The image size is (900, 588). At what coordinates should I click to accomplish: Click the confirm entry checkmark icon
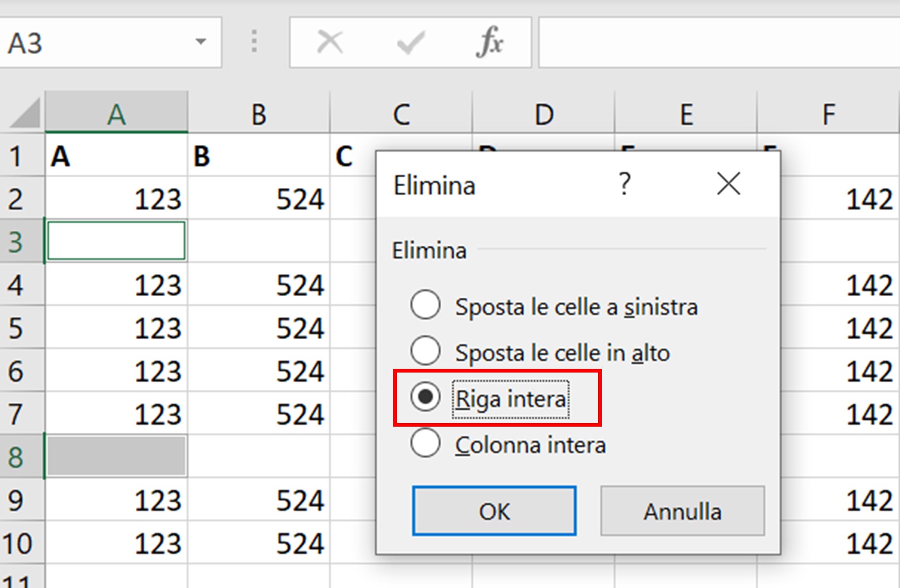click(410, 42)
